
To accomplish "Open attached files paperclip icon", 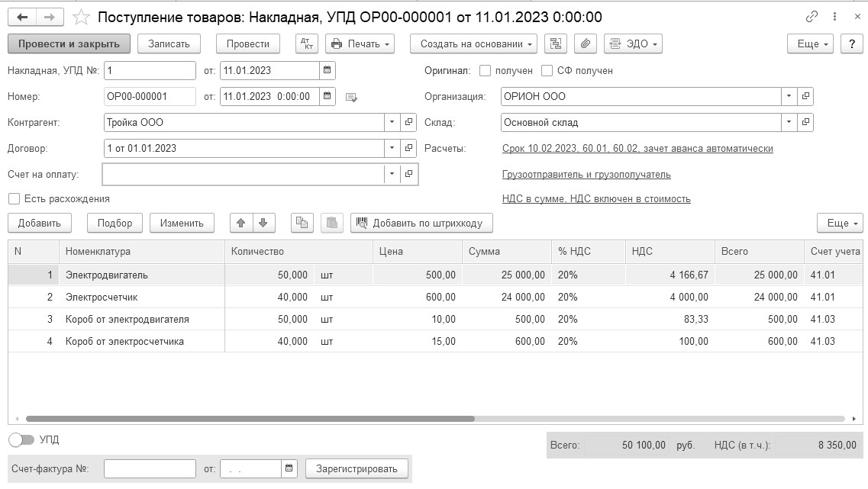I will (x=585, y=43).
